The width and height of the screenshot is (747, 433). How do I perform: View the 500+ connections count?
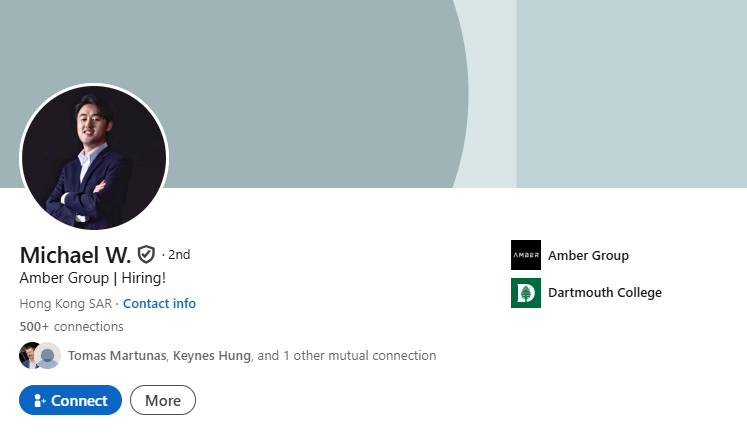tap(71, 326)
